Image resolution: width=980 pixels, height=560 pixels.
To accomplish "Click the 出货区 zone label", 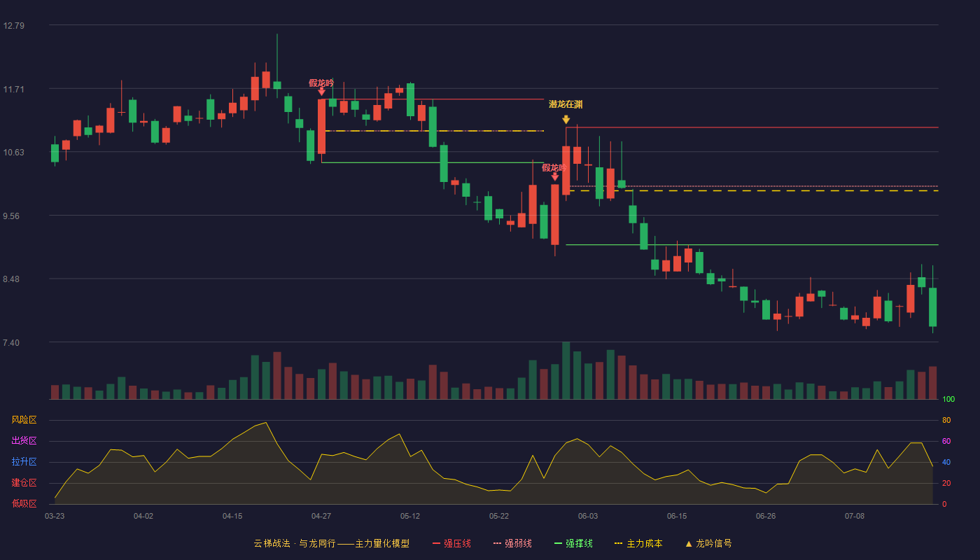I will coord(24,441).
